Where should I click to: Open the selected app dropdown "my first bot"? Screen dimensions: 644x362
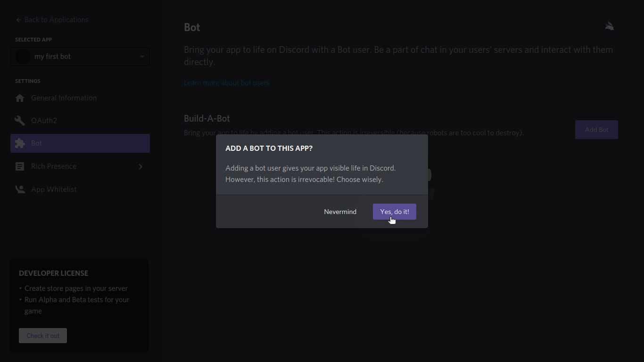[x=80, y=57]
